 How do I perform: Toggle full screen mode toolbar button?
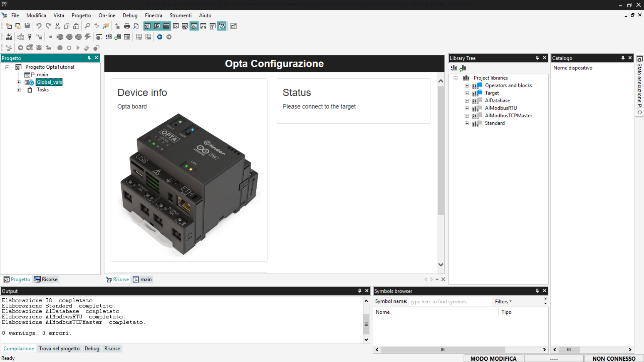(x=233, y=26)
